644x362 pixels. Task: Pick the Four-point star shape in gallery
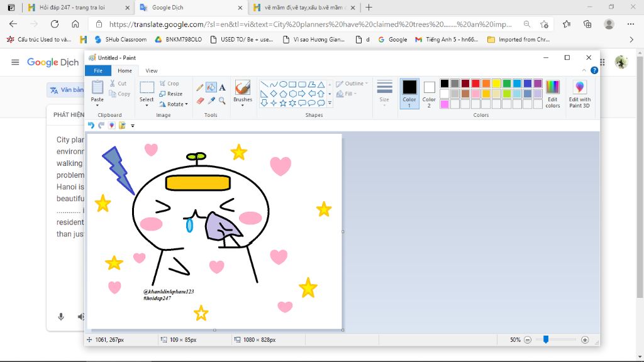[x=274, y=103]
